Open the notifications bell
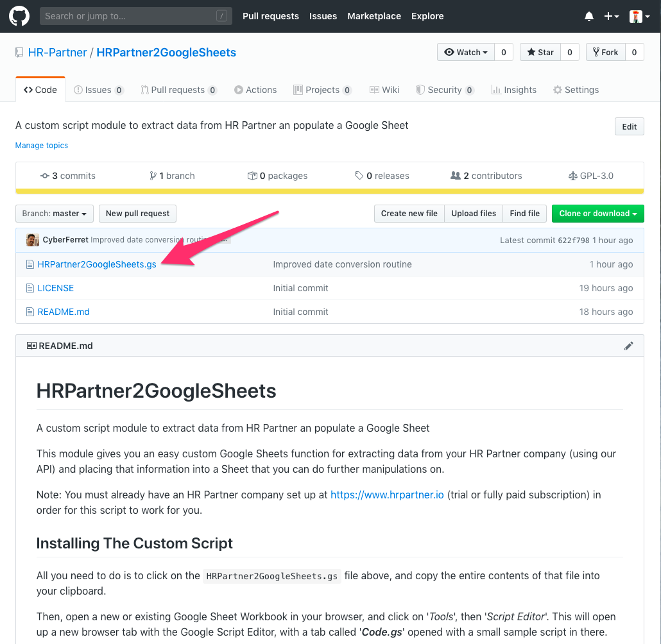661x644 pixels. point(589,17)
